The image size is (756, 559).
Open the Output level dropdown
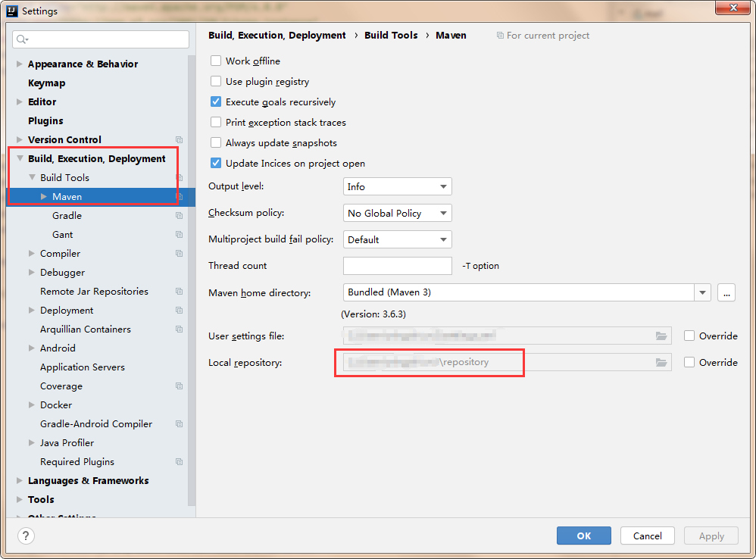click(x=397, y=186)
